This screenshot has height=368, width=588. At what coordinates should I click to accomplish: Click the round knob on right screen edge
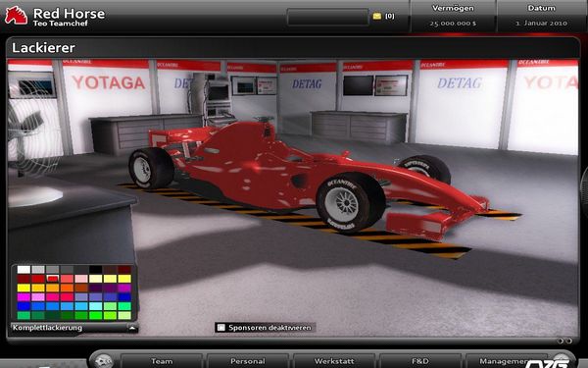(x=584, y=186)
